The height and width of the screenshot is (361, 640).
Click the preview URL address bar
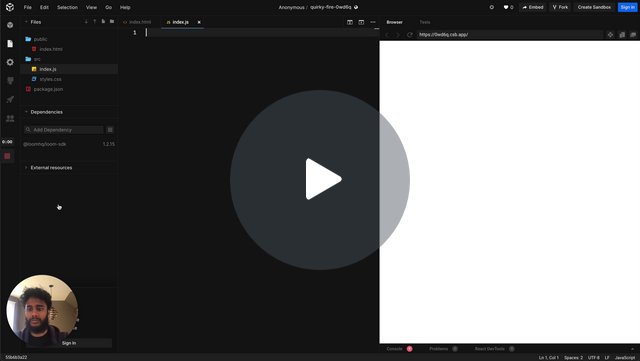pyautogui.click(x=510, y=35)
